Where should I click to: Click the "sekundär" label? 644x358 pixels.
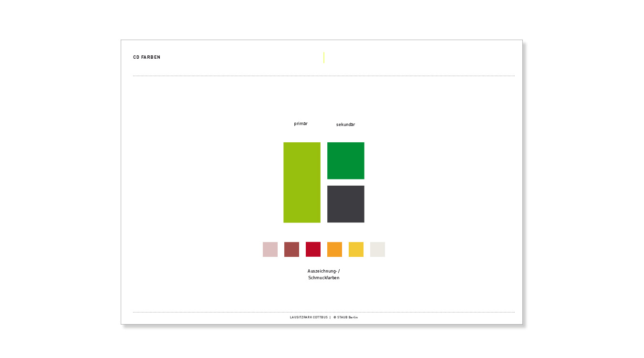coord(345,125)
